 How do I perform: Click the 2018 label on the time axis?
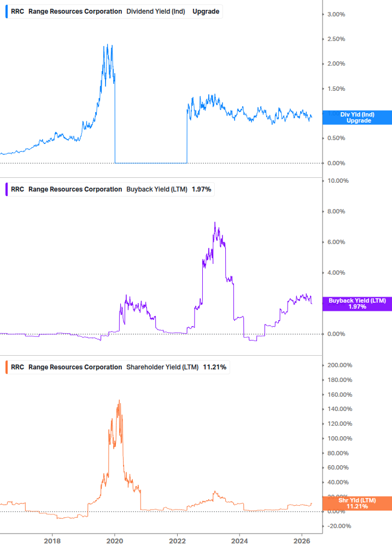[52, 541]
